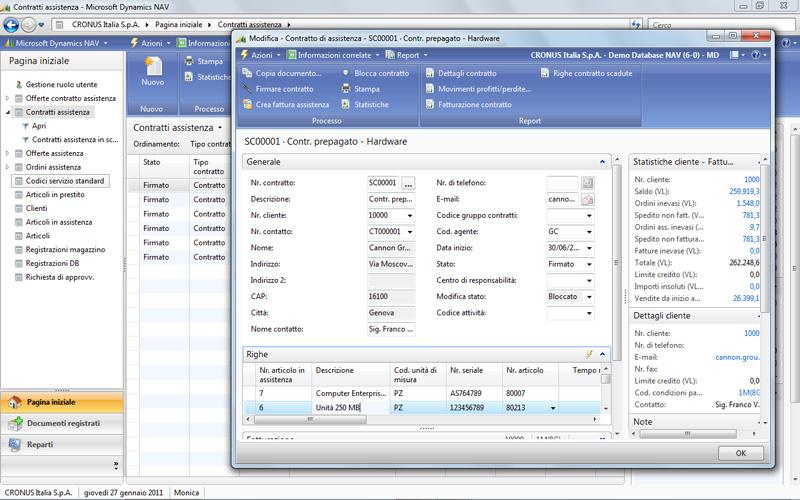Click the lookup button beside Nr. contratto
800x500 pixels.
click(408, 183)
